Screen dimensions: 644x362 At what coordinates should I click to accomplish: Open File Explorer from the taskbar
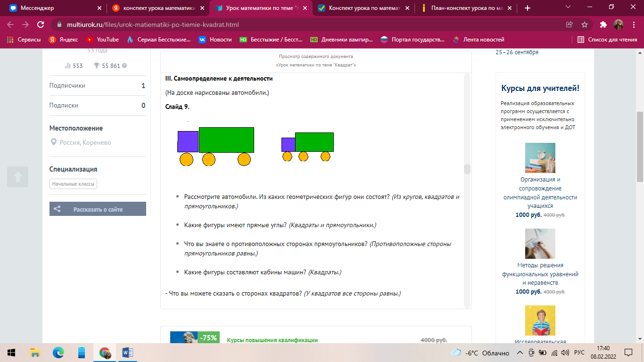click(x=35, y=353)
